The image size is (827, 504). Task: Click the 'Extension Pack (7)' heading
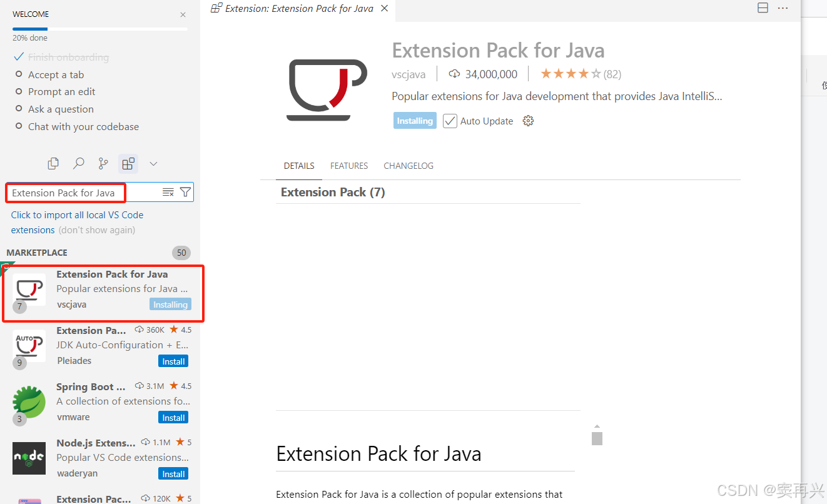(333, 193)
